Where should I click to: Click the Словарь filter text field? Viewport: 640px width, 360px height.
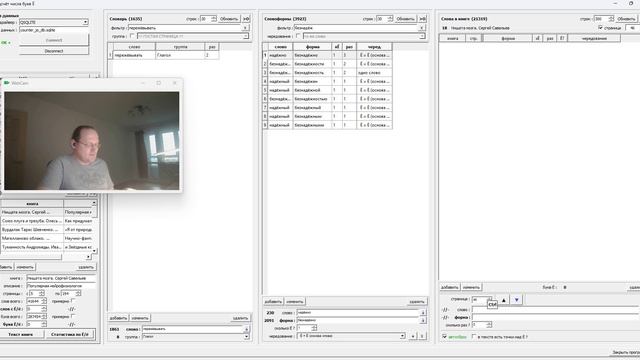(184, 28)
